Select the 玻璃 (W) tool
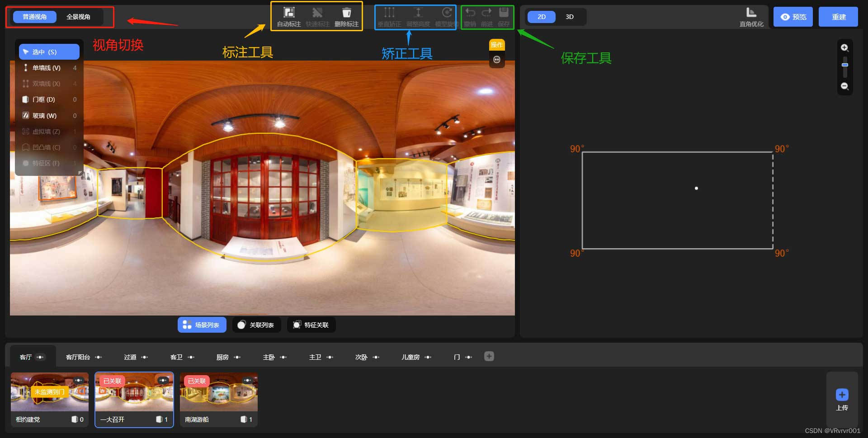 49,116
